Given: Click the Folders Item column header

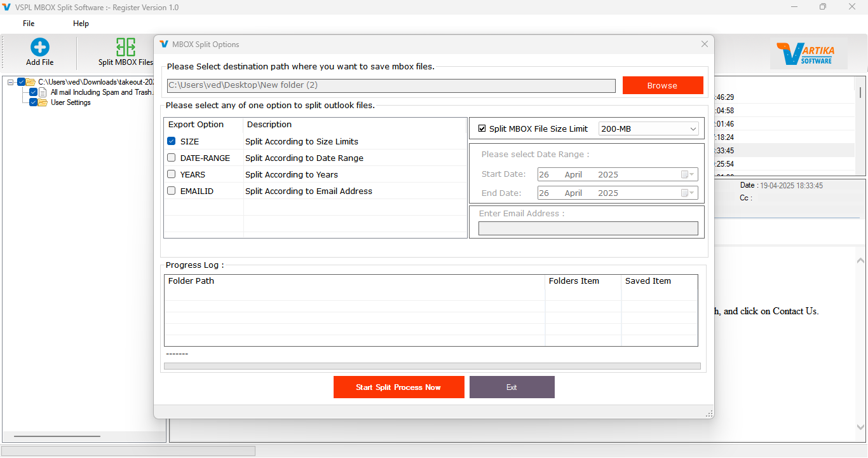Looking at the screenshot, I should click(583, 281).
